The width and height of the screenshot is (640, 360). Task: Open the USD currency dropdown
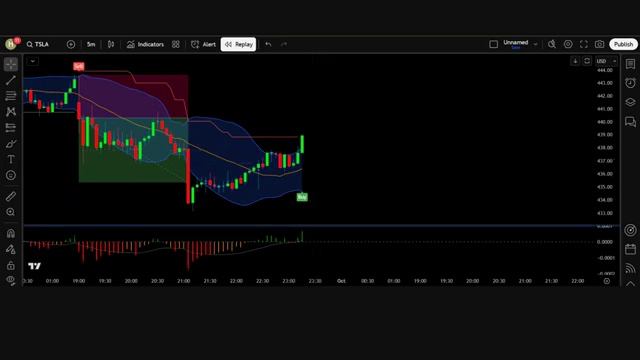(x=606, y=61)
